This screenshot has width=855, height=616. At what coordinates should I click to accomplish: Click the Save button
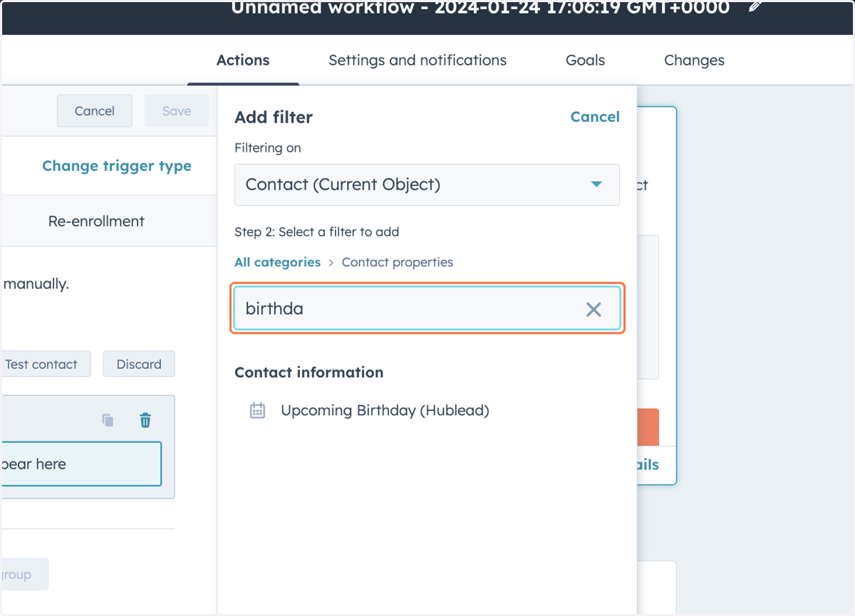pyautogui.click(x=177, y=111)
